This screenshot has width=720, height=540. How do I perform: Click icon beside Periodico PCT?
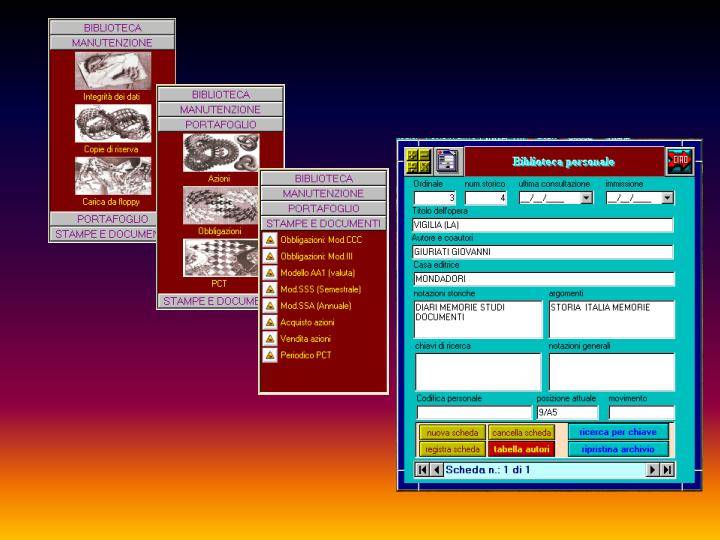(270, 355)
